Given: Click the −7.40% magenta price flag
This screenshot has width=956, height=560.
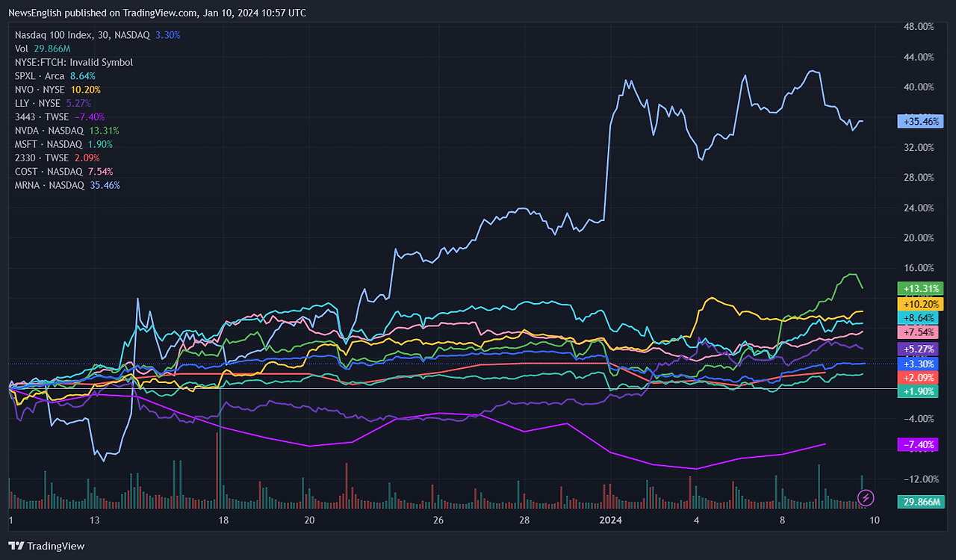Looking at the screenshot, I should tap(918, 444).
